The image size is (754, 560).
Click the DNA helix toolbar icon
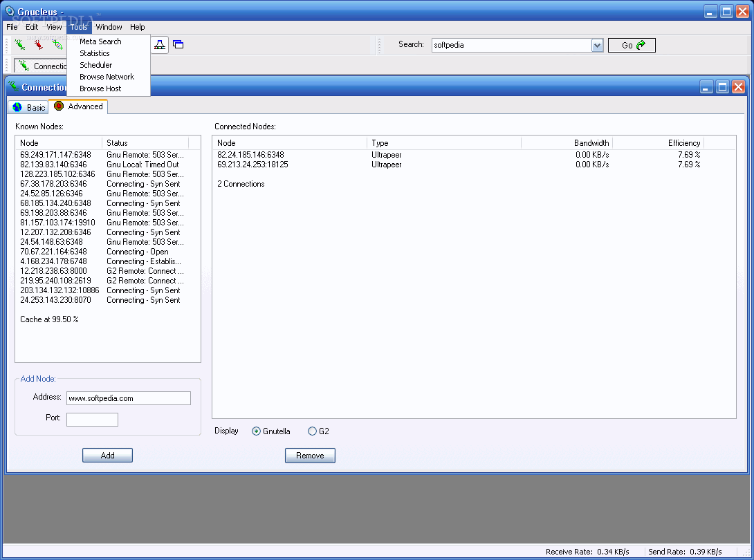coord(57,45)
